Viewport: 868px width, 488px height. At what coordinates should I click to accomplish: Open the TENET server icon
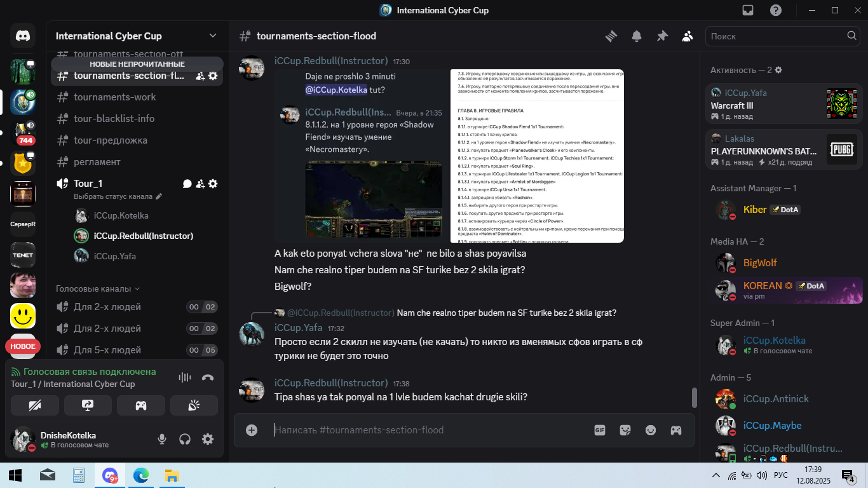tap(23, 255)
